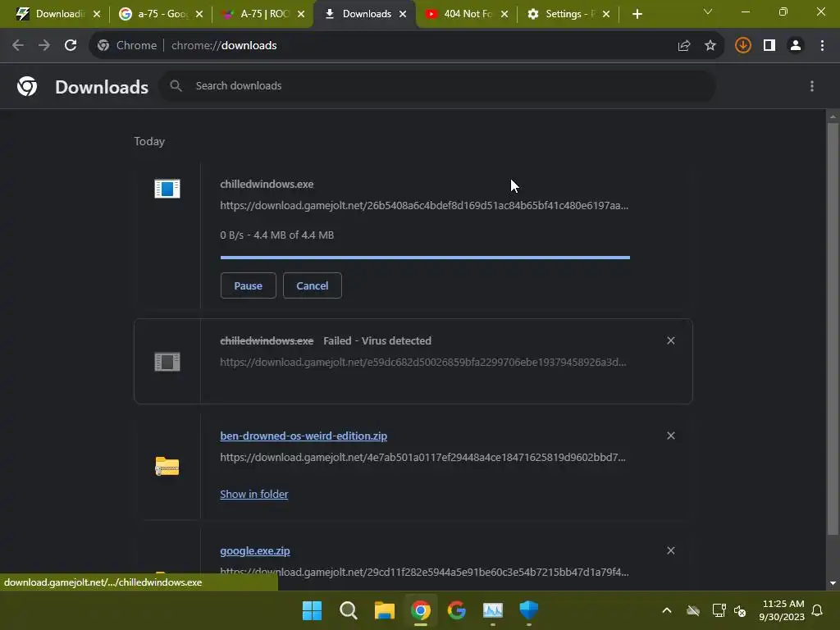Open ben-drowned-os-weird-edition.zip file link
Image resolution: width=840 pixels, height=630 pixels.
tap(304, 436)
